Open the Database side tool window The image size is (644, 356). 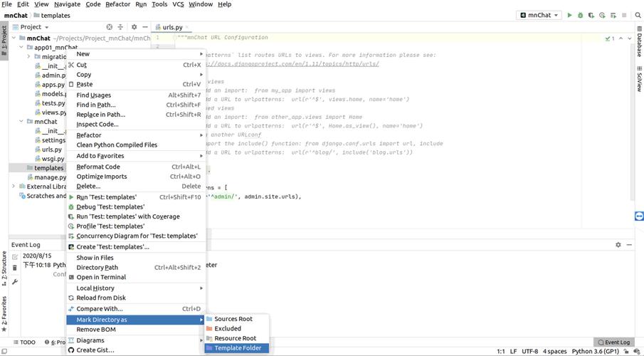tap(640, 41)
